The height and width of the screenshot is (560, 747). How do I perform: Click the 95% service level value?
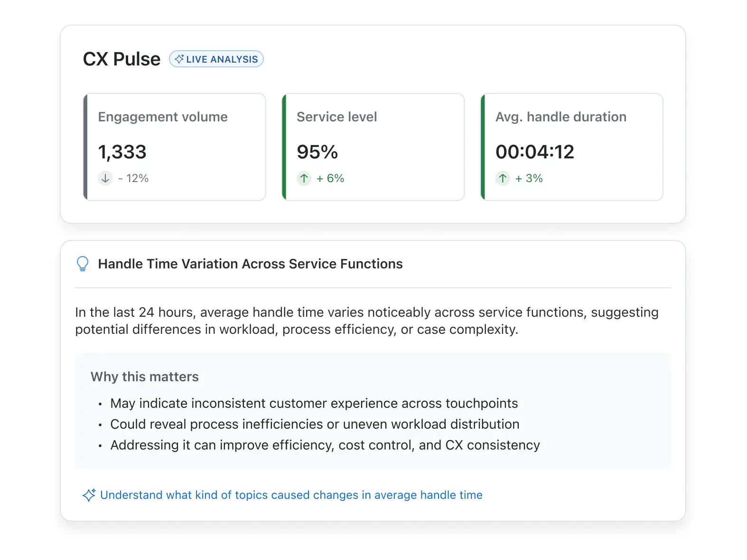317,152
